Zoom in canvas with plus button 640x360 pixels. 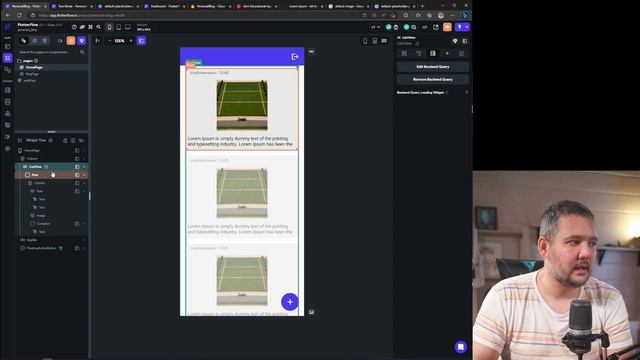click(131, 41)
